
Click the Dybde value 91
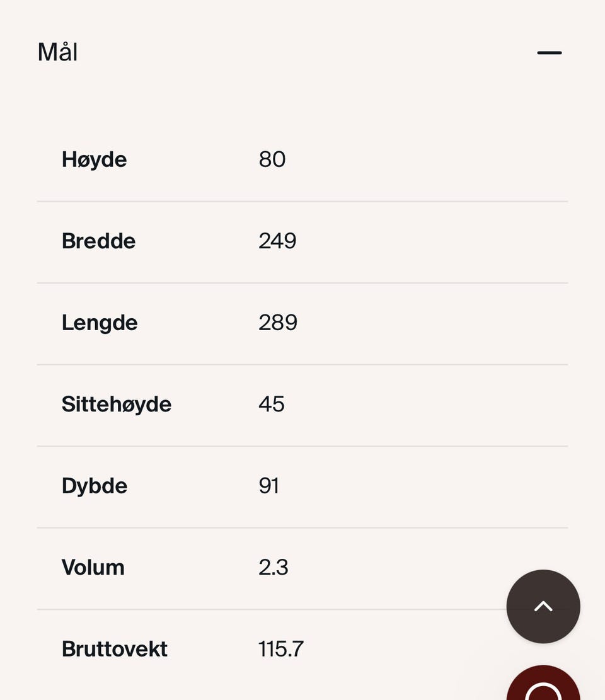pyautogui.click(x=269, y=486)
